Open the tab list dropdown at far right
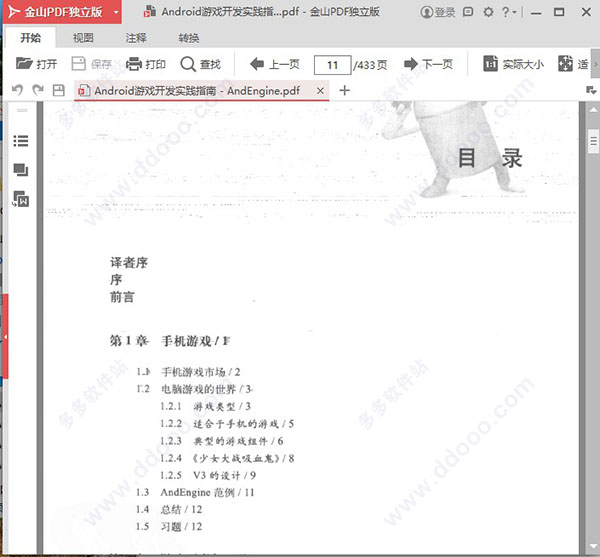Screen dimensions: 600x557 point(591,90)
